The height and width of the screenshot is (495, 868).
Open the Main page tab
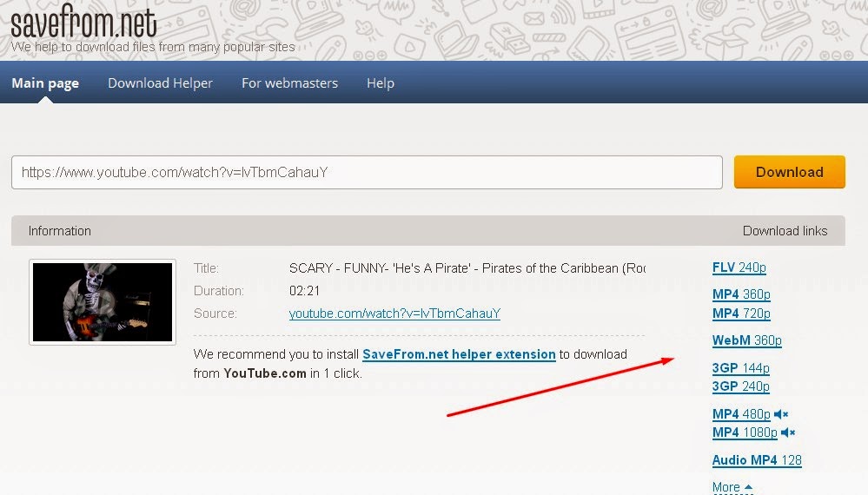(x=45, y=83)
